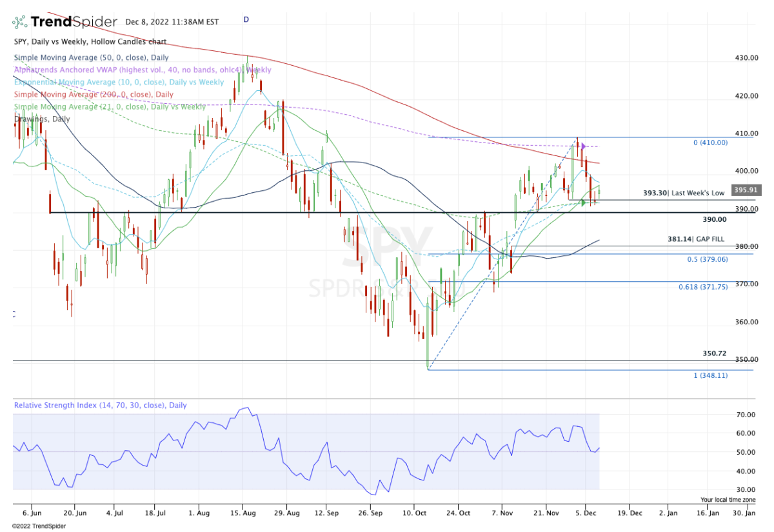Click the '0 (410.00)' Fibonacci label
Image resolution: width=774 pixels, height=532 pixels.
coord(710,143)
